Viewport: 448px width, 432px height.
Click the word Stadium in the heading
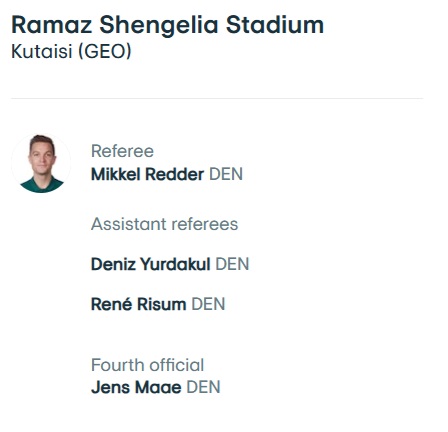pos(275,25)
